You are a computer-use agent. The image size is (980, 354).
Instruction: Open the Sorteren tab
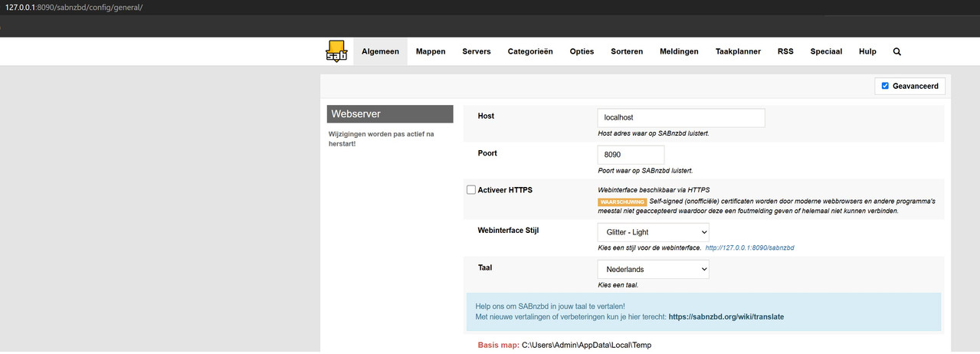(x=627, y=51)
